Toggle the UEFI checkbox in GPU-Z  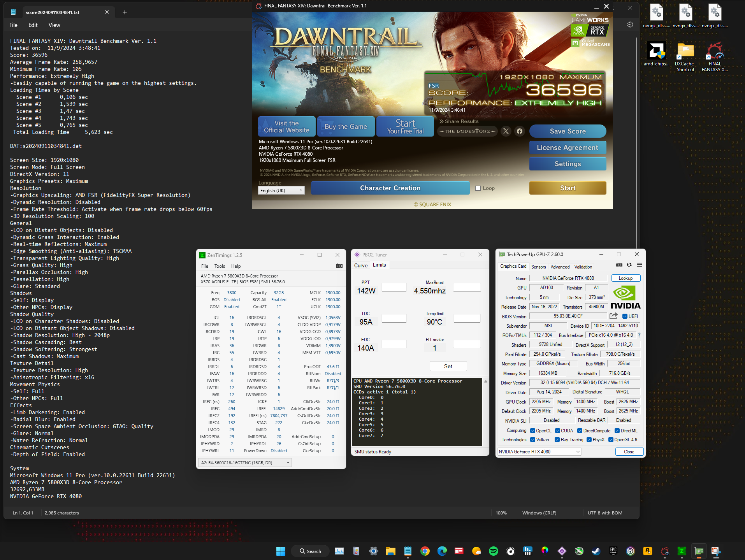(x=625, y=316)
